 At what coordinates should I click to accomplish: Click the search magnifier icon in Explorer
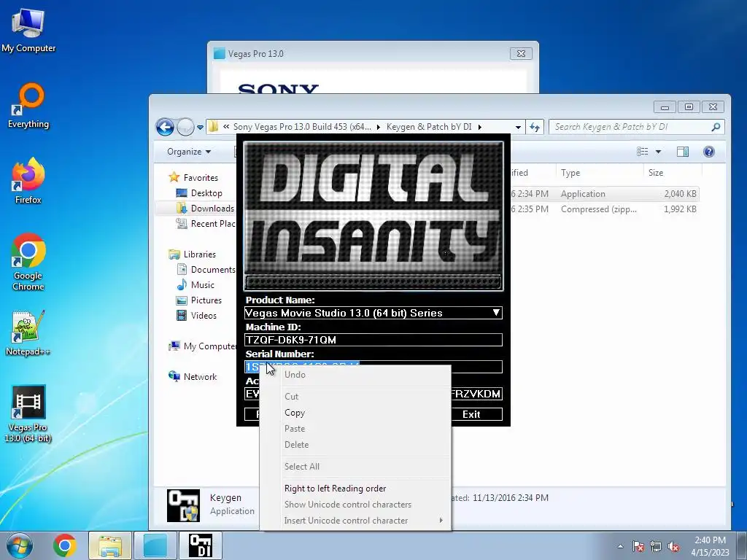coord(716,127)
